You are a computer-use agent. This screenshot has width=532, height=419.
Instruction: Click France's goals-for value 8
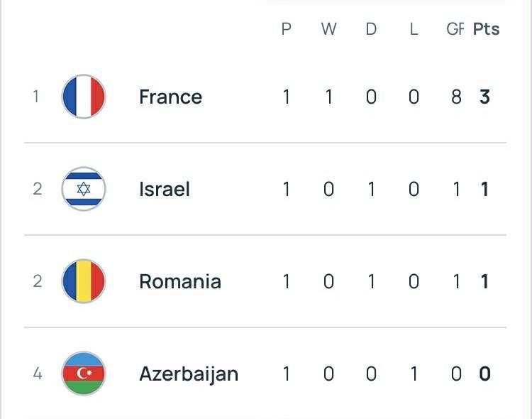[456, 97]
